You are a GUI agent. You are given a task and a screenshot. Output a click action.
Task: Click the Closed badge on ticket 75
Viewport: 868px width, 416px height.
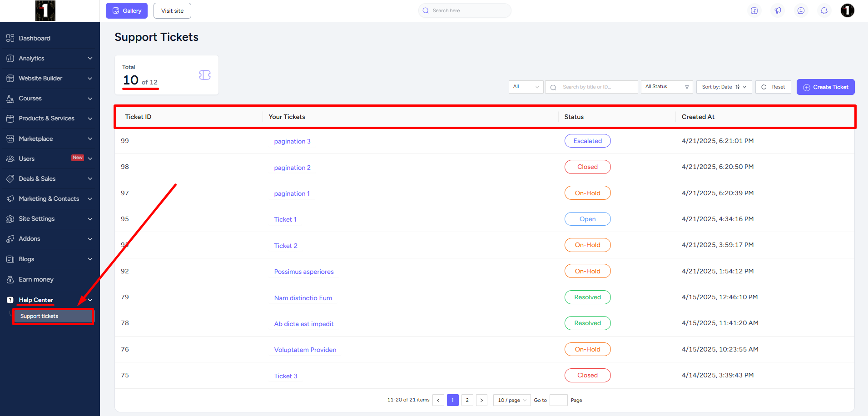click(x=587, y=375)
